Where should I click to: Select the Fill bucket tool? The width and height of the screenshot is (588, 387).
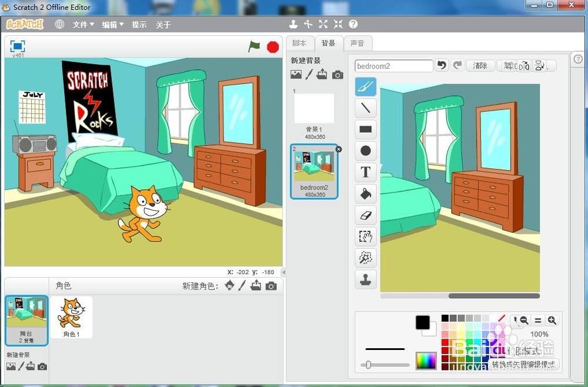366,193
